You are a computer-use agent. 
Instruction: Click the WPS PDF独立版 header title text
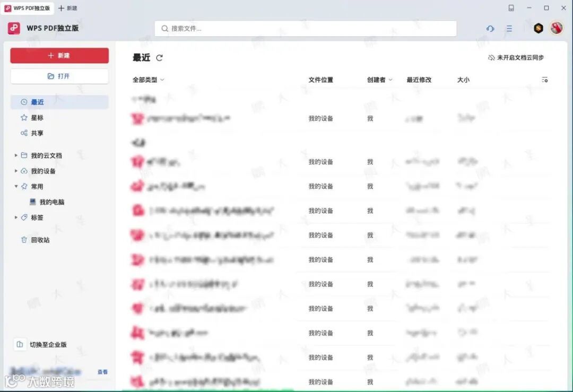pos(53,28)
